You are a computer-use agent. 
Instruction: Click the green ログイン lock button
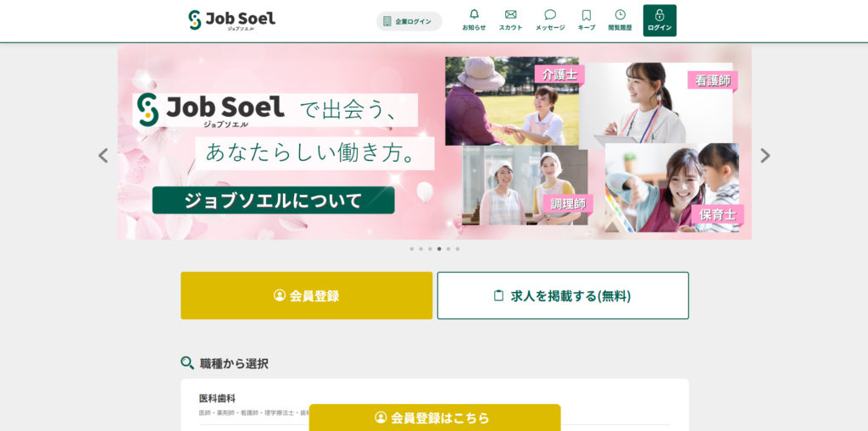659,20
